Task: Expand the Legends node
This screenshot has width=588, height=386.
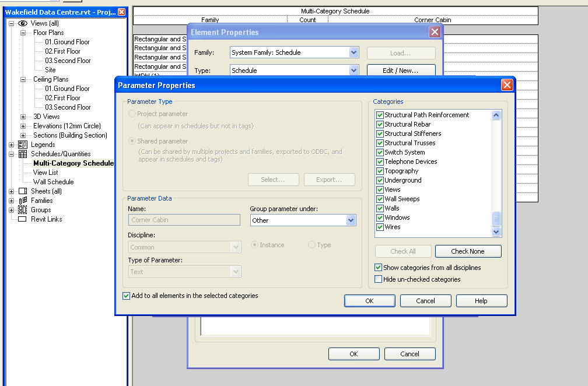Action: 11,145
